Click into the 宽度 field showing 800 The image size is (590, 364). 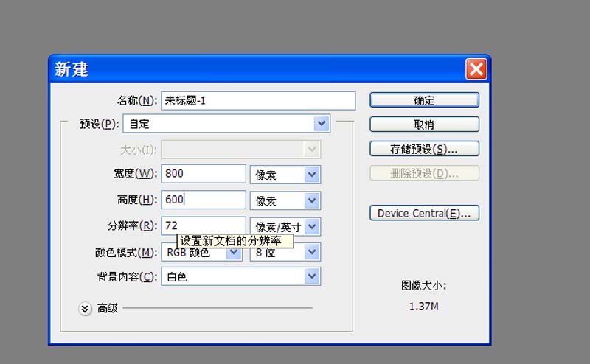coord(204,174)
